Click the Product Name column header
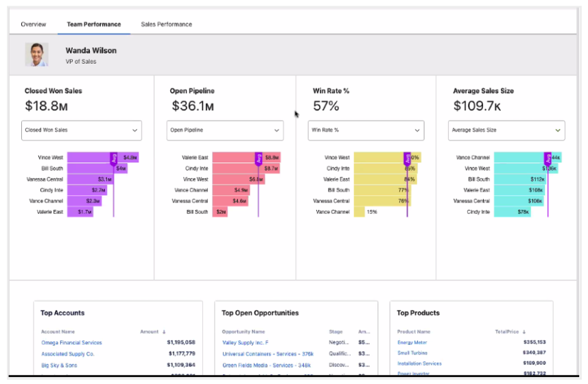Screen dimensions: 588x384 coord(414,332)
